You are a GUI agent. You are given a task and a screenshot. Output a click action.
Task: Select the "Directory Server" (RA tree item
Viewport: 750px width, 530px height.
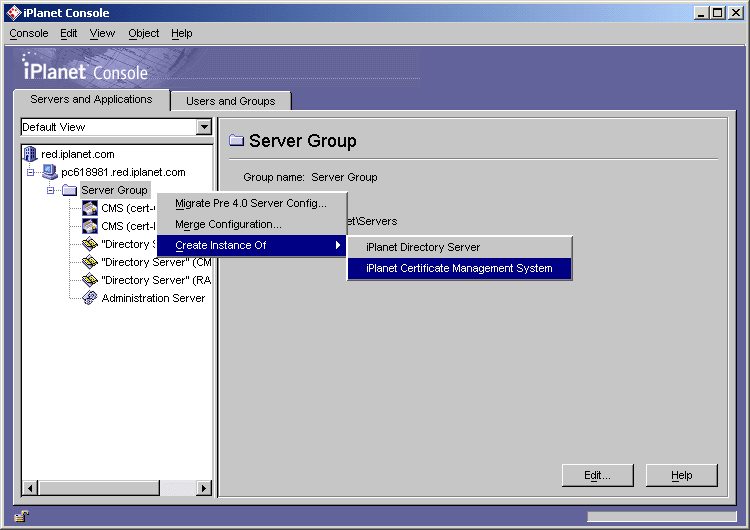[x=156, y=280]
